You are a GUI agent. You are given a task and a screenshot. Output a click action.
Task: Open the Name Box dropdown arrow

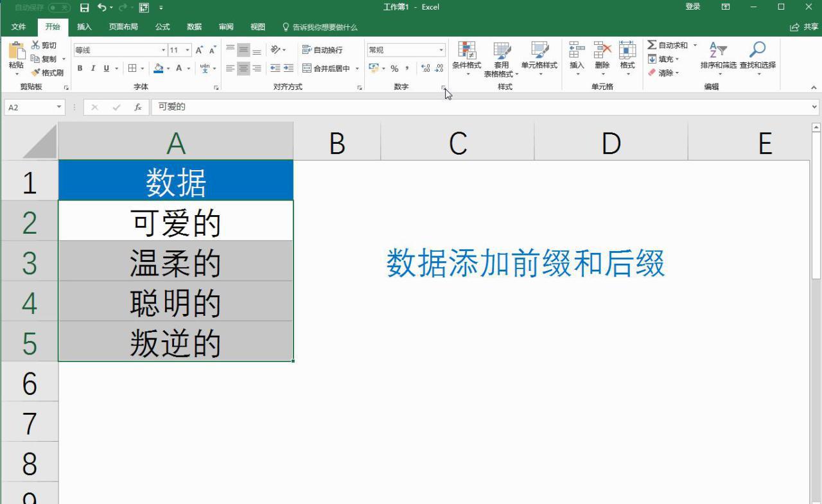(x=60, y=107)
